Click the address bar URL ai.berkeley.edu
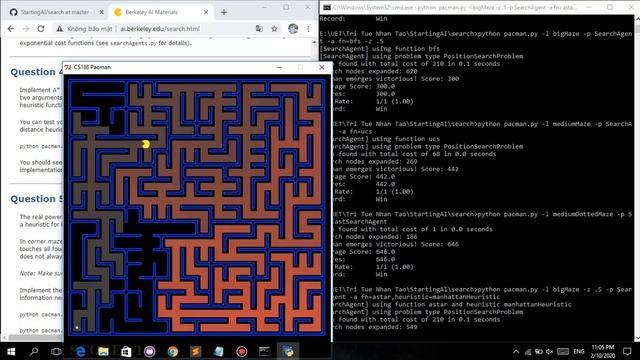 (x=160, y=29)
